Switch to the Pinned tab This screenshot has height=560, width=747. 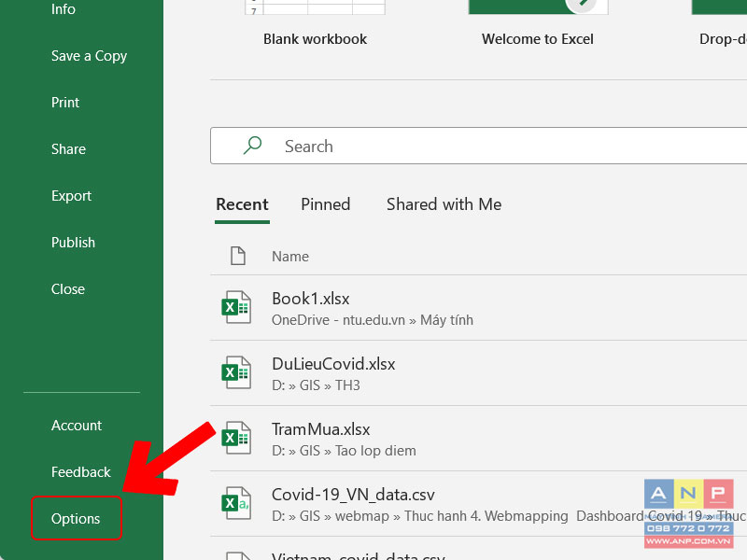[x=325, y=204]
